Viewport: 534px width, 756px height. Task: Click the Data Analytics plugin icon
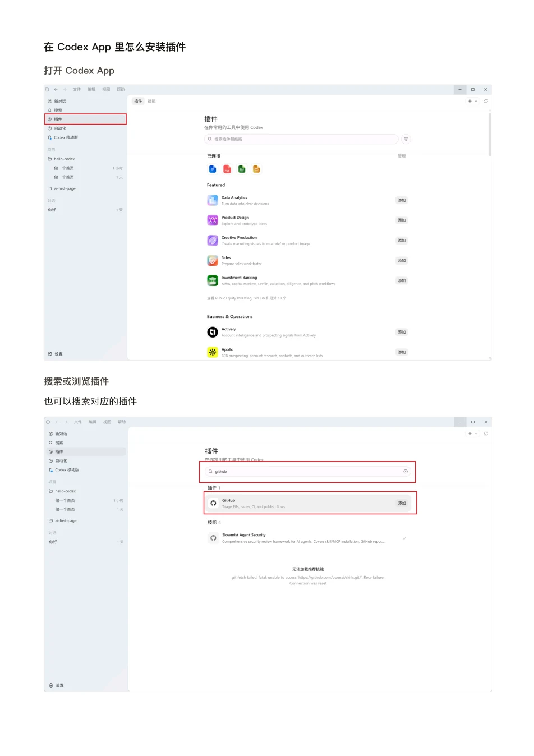(x=213, y=200)
